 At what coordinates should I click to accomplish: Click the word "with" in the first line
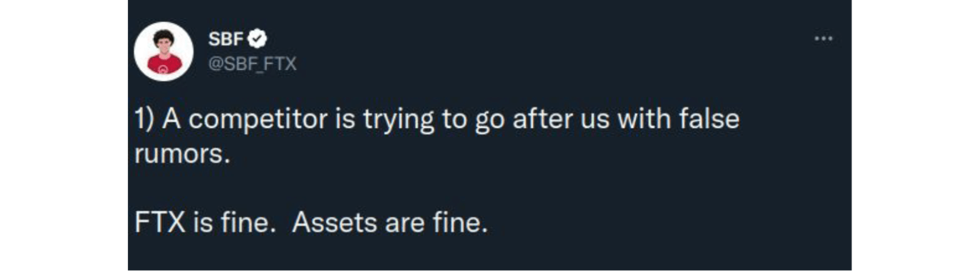644,119
